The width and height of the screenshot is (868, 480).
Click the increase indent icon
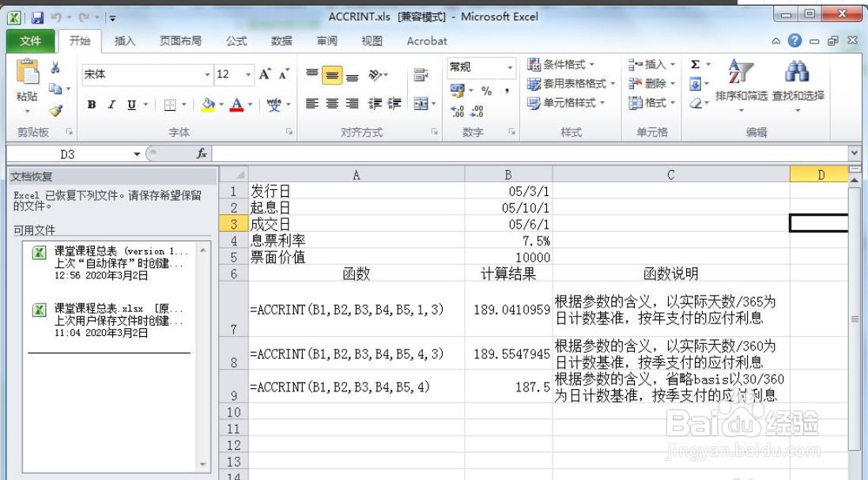394,104
